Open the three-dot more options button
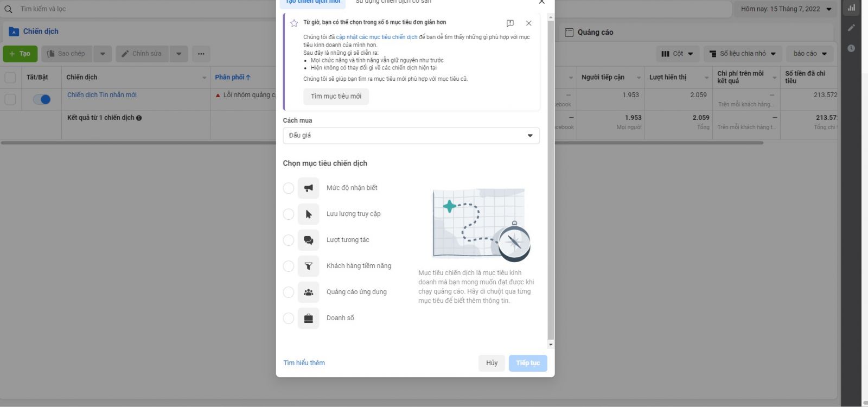 pyautogui.click(x=201, y=54)
